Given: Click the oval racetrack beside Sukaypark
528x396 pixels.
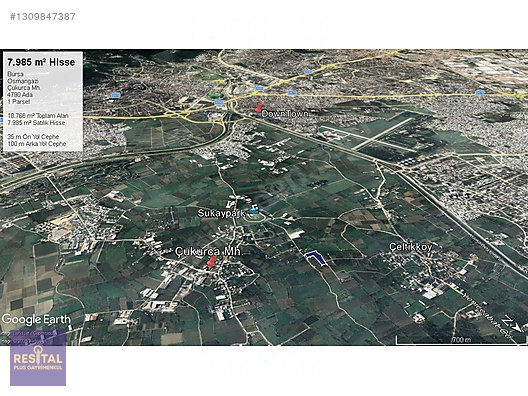Looking at the screenshot, I should 255,219.
